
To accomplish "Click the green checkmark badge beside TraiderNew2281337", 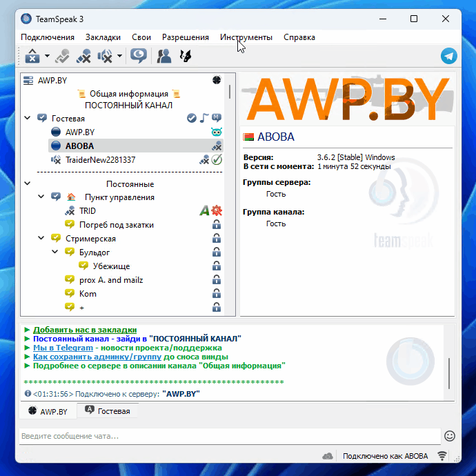I will click(217, 159).
